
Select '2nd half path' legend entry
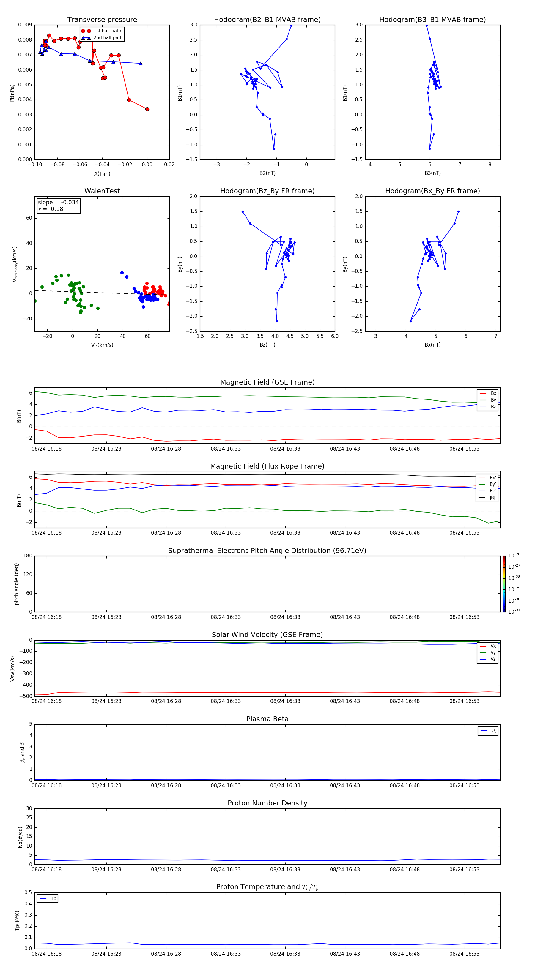pos(102,38)
